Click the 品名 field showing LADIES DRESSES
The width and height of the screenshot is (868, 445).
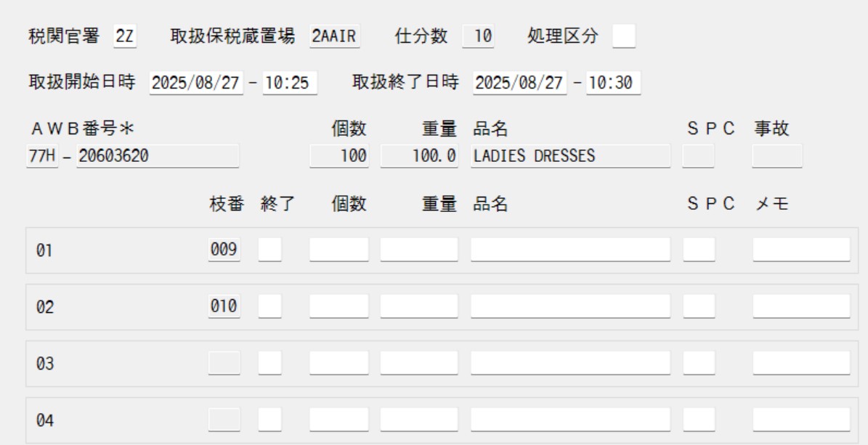[x=570, y=156]
